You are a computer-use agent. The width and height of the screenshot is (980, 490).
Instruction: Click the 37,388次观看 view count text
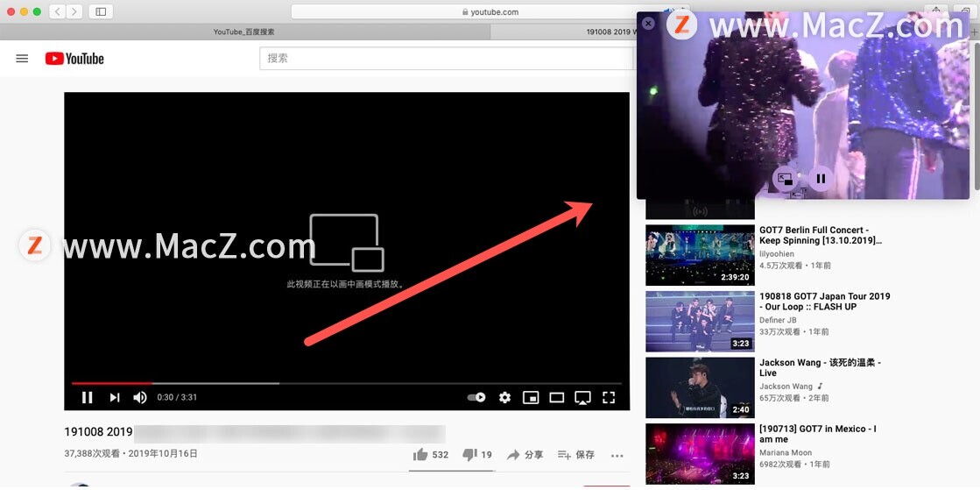[93, 454]
